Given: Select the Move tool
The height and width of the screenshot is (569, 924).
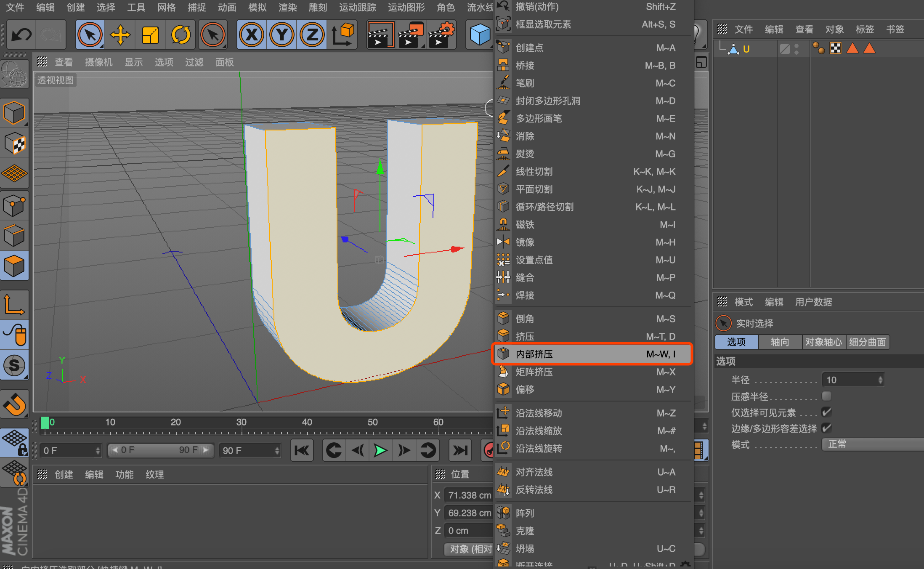Looking at the screenshot, I should [x=120, y=35].
